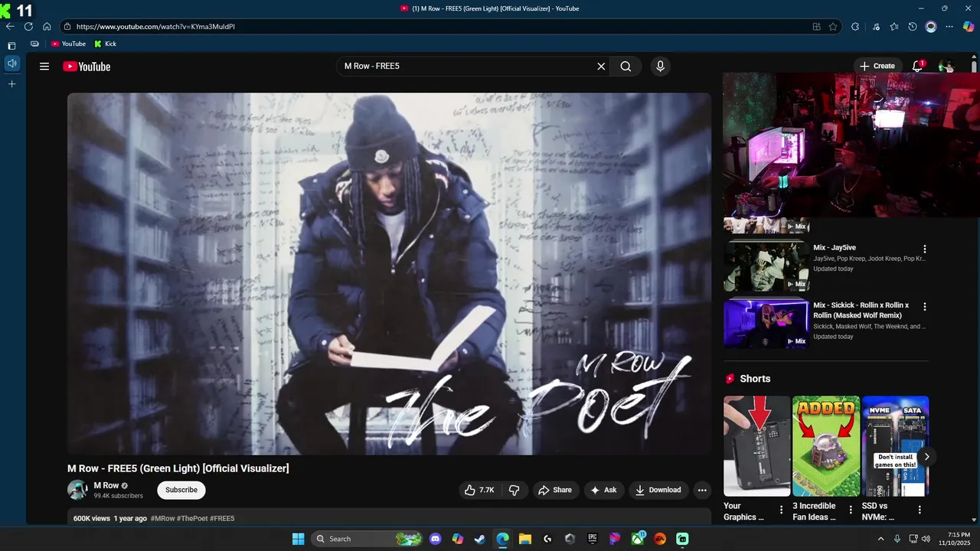
Task: Open Steam from the taskbar
Action: click(x=479, y=539)
